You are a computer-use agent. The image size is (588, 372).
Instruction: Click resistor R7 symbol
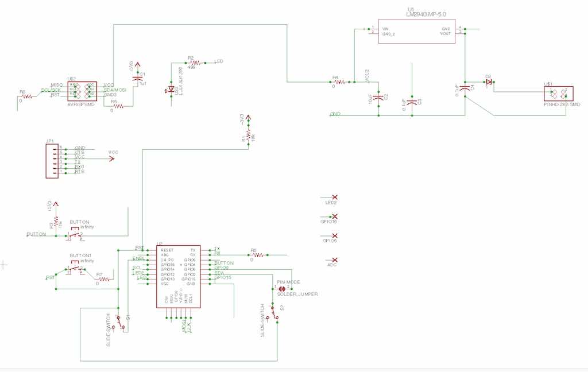click(x=103, y=279)
